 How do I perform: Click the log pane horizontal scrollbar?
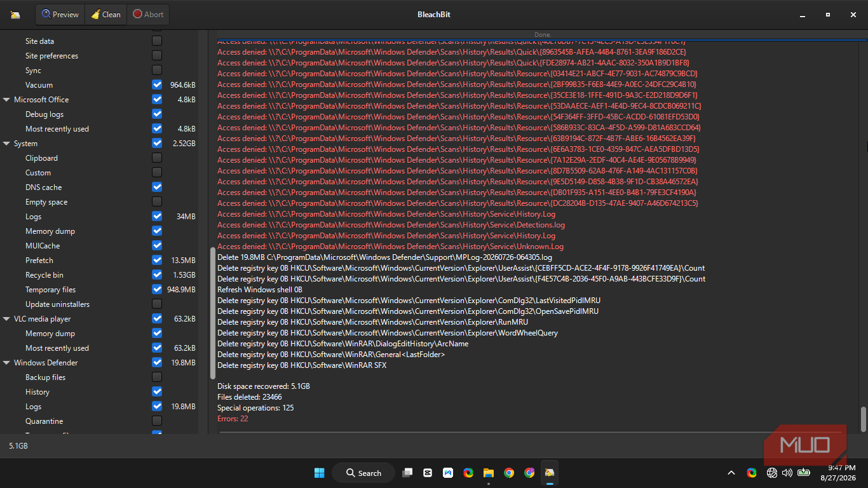click(530, 432)
